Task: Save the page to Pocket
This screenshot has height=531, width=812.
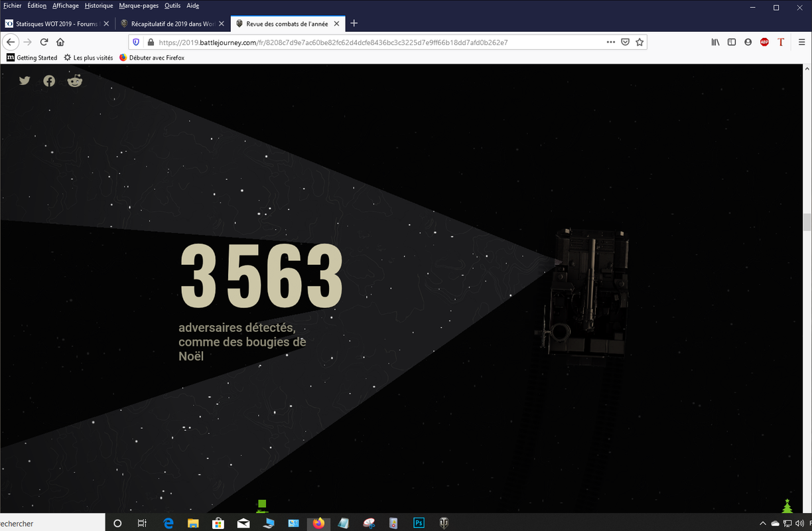Action: click(x=625, y=42)
